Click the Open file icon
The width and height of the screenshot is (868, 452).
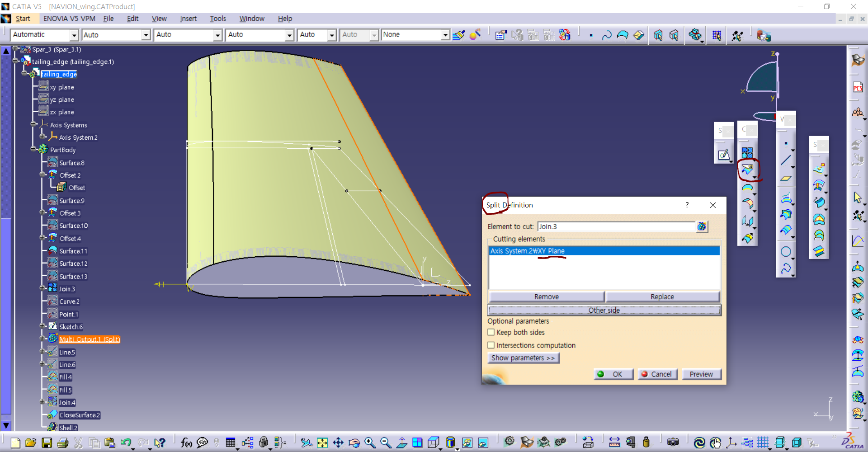pos(31,443)
